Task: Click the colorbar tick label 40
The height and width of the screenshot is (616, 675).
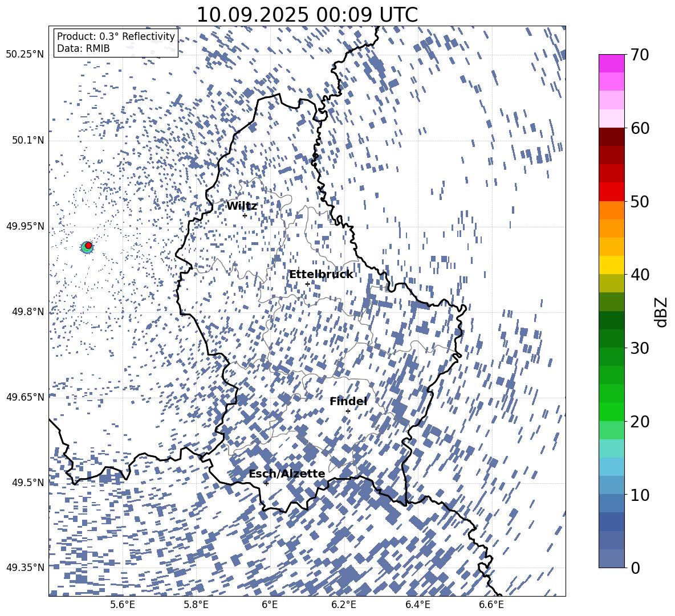Action: (x=640, y=275)
